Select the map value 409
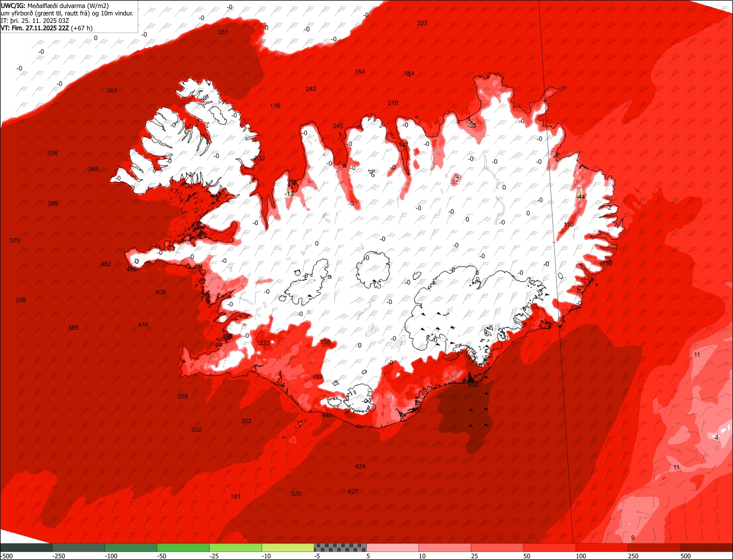Viewport: 733px width, 560px height. pyautogui.click(x=160, y=292)
